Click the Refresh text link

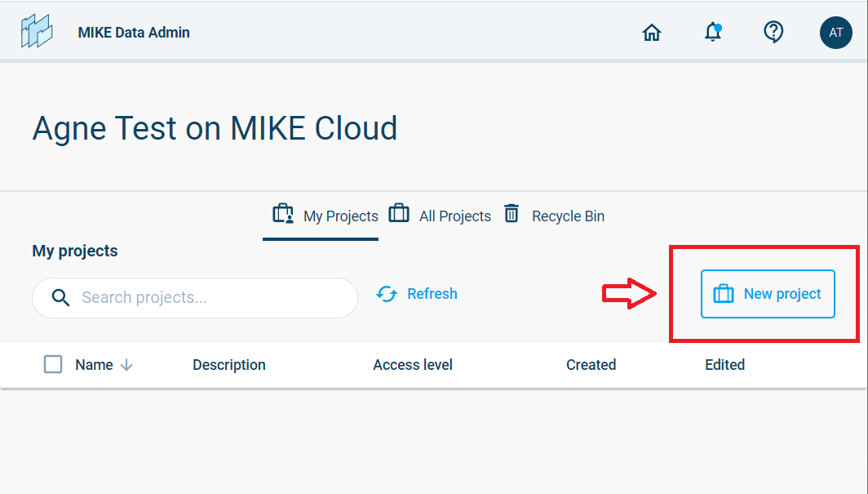pos(432,294)
